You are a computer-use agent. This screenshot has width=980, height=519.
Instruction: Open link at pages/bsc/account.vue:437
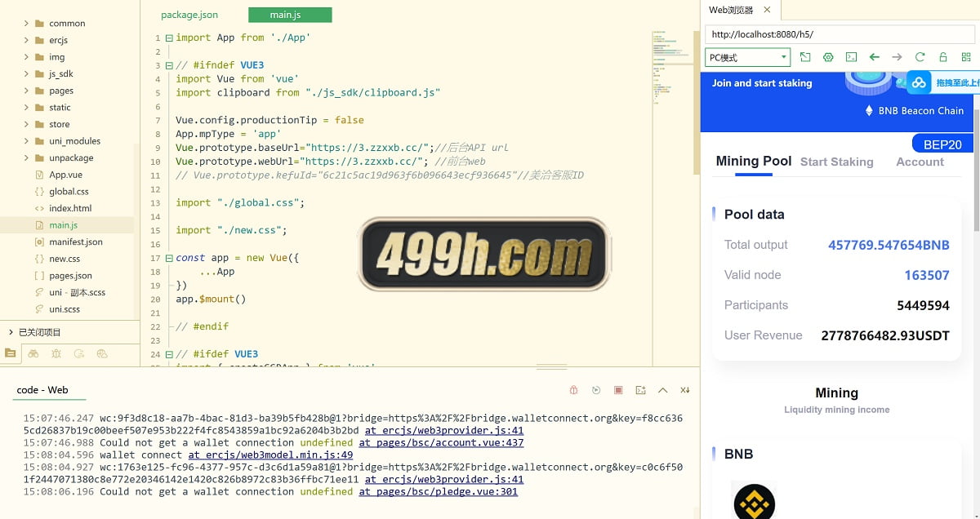coord(441,442)
